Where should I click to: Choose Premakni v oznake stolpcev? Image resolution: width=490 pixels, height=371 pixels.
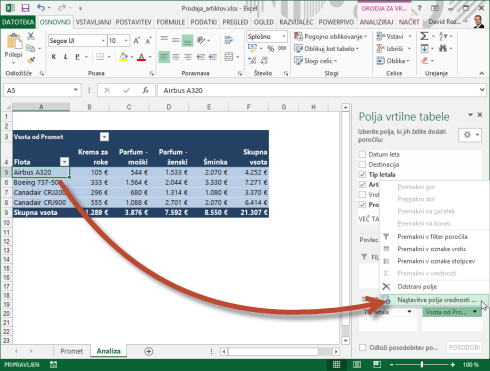[x=434, y=261]
